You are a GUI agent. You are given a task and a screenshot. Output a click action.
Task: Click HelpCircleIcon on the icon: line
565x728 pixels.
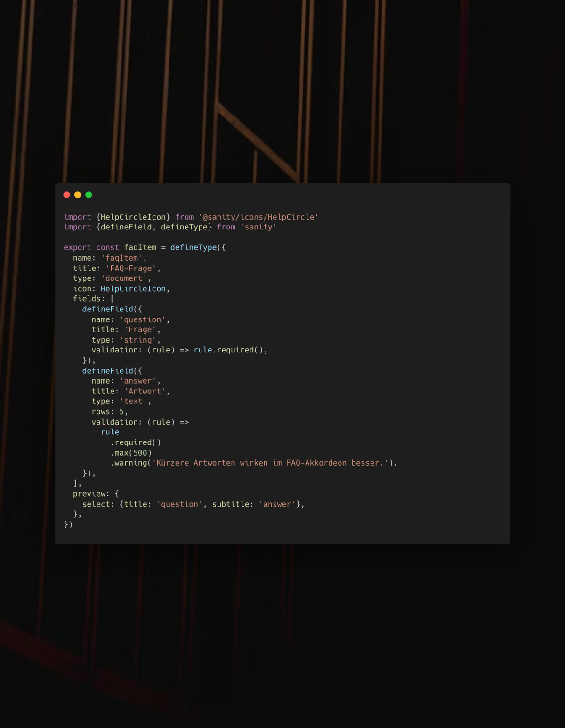133,289
